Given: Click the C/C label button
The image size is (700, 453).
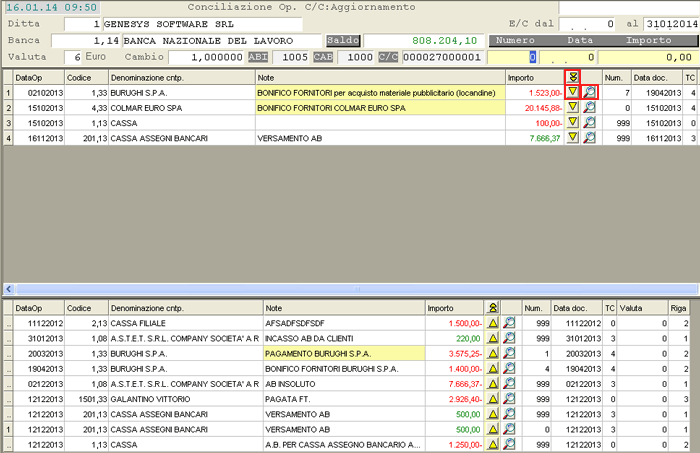Looking at the screenshot, I should tap(388, 57).
